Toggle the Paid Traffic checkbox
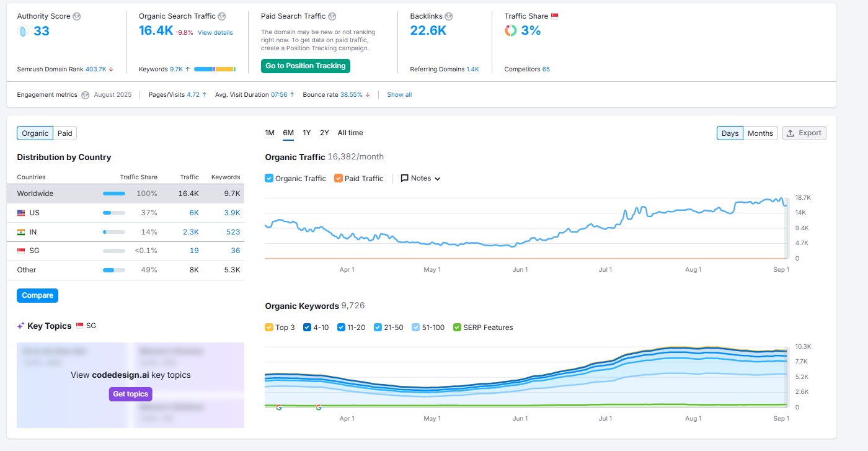Viewport: 868px width, 451px height. point(339,178)
